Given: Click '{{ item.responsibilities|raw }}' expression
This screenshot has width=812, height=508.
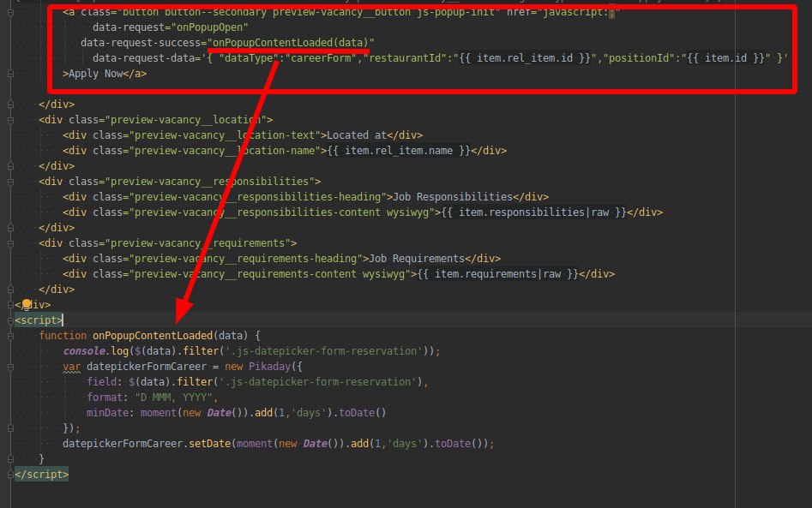Looking at the screenshot, I should click(534, 212).
